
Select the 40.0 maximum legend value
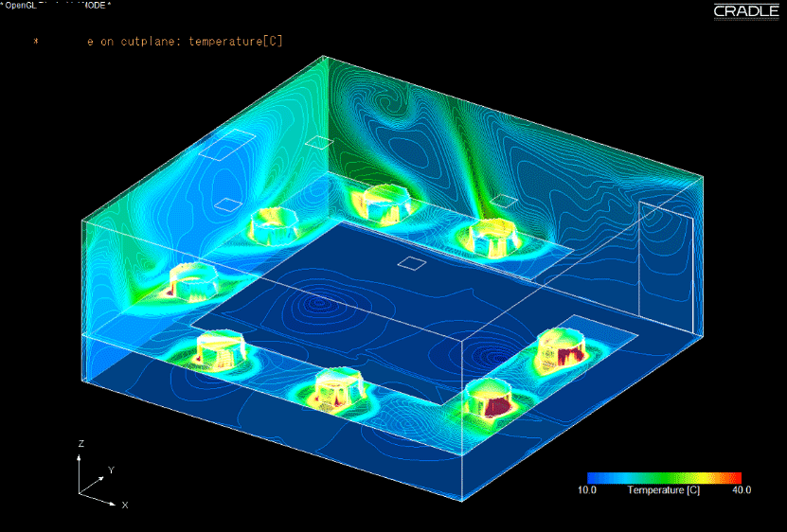[x=742, y=490]
